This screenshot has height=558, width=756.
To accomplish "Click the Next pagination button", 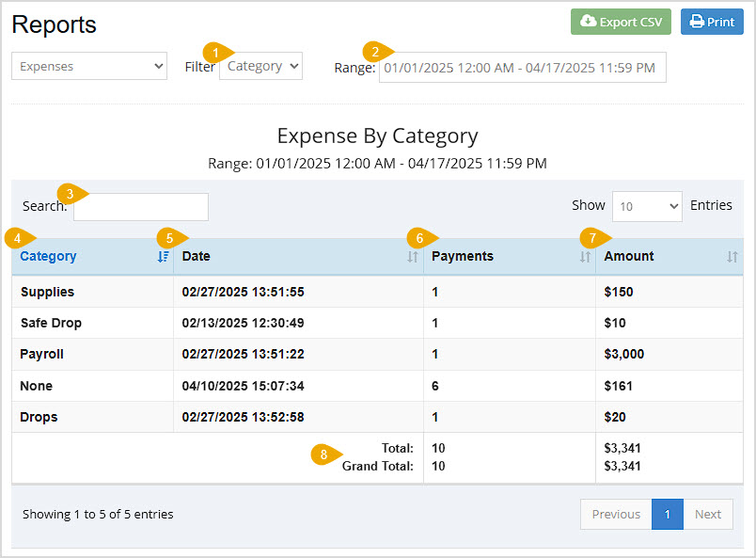I will pyautogui.click(x=708, y=514).
